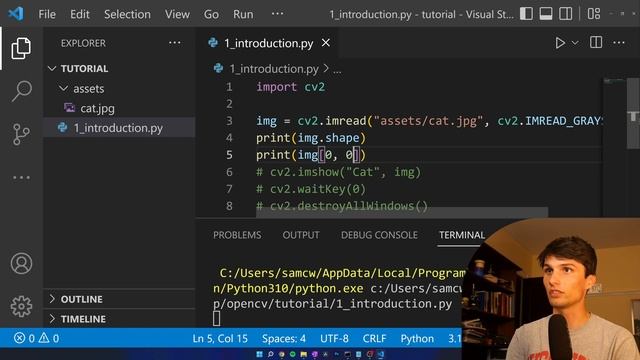Click the VS Code logo in the title bar
Image resolution: width=640 pixels, height=360 pixels.
click(x=16, y=14)
